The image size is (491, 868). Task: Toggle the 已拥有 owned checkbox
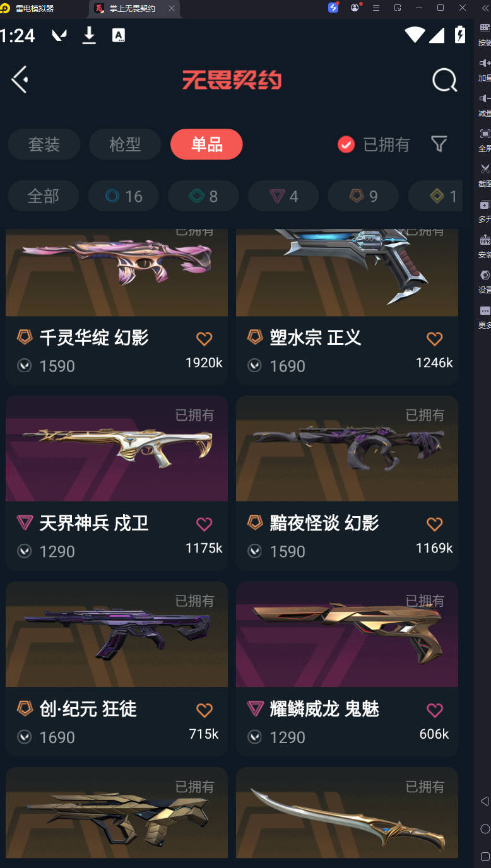coord(346,144)
